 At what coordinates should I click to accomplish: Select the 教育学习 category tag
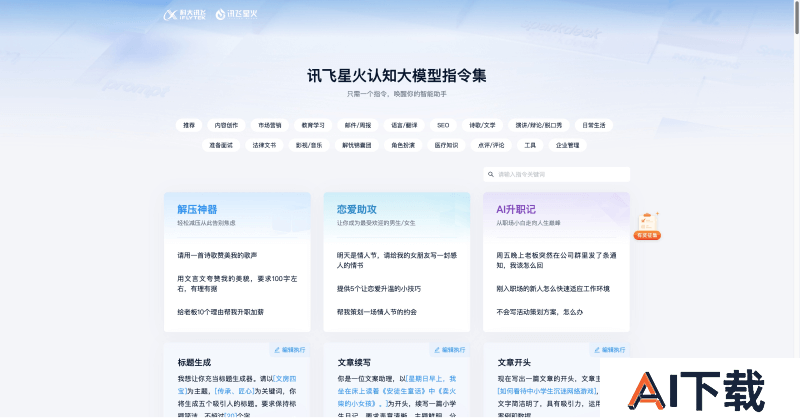pyautogui.click(x=313, y=126)
